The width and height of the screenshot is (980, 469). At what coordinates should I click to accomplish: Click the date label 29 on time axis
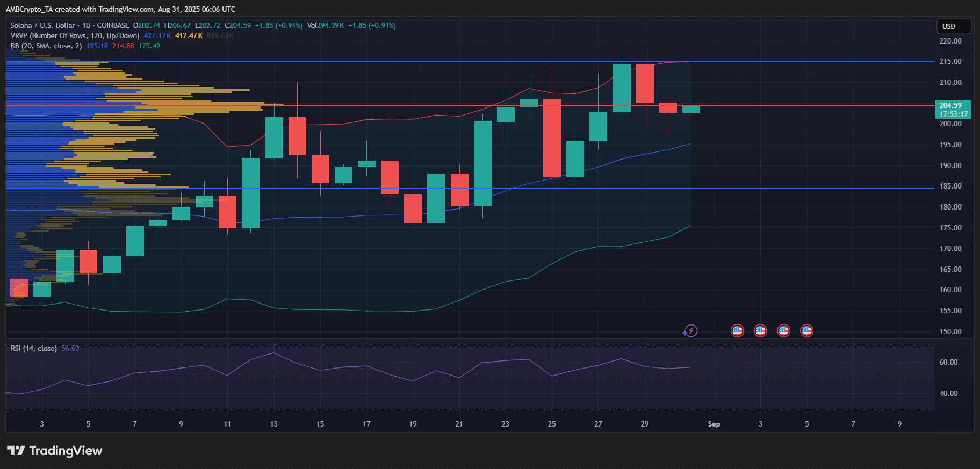click(644, 424)
